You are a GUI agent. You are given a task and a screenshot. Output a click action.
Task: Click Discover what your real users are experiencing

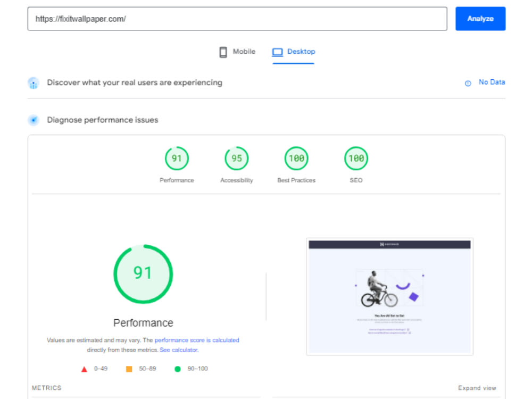point(135,83)
